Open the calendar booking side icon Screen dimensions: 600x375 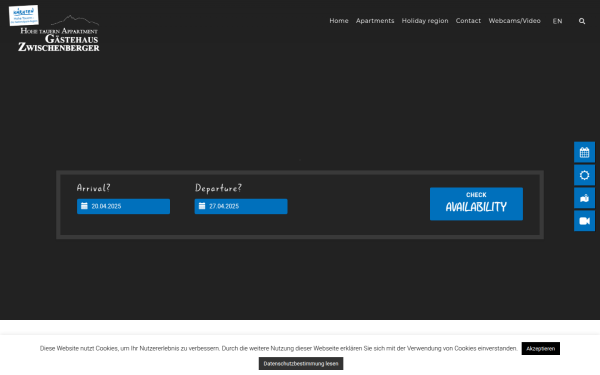pos(584,152)
